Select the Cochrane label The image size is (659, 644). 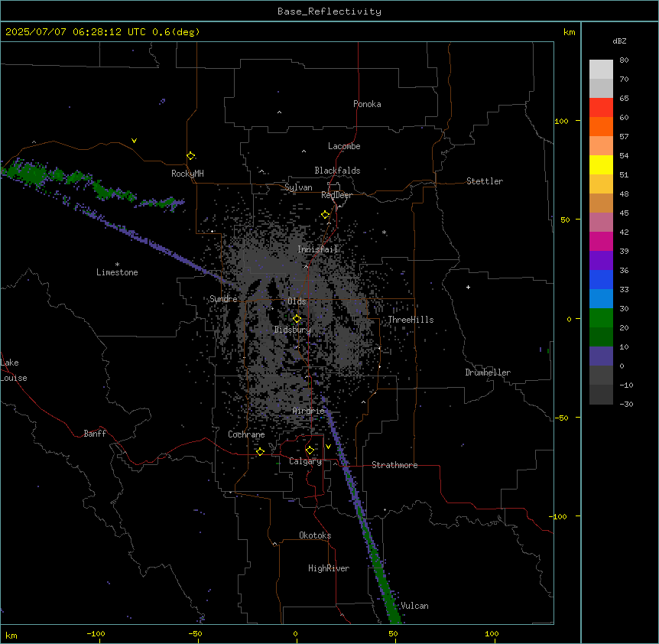coord(246,434)
